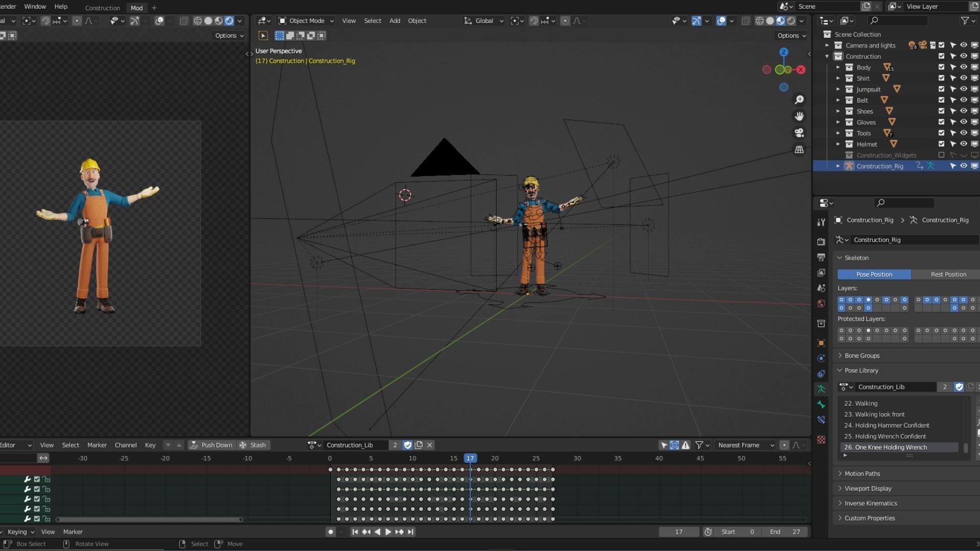The image size is (980, 551).
Task: Hide the Jumpsuit collection via eye icon
Action: pos(964,89)
